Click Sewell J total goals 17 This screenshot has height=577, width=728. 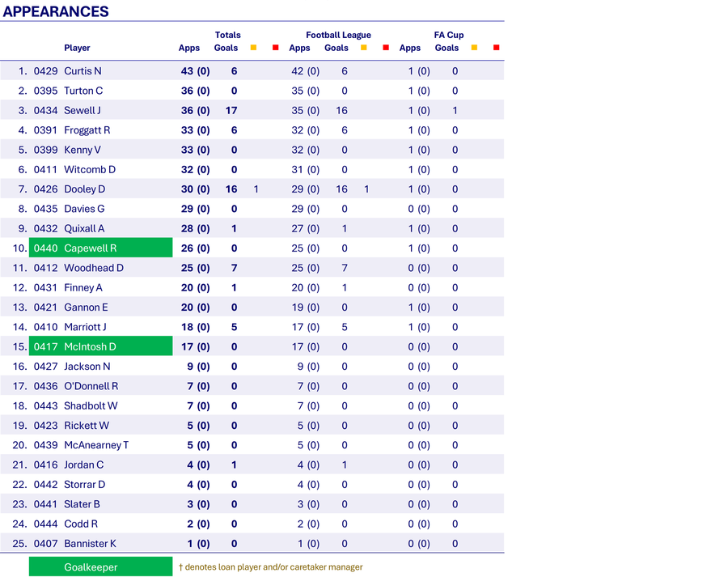coord(231,111)
